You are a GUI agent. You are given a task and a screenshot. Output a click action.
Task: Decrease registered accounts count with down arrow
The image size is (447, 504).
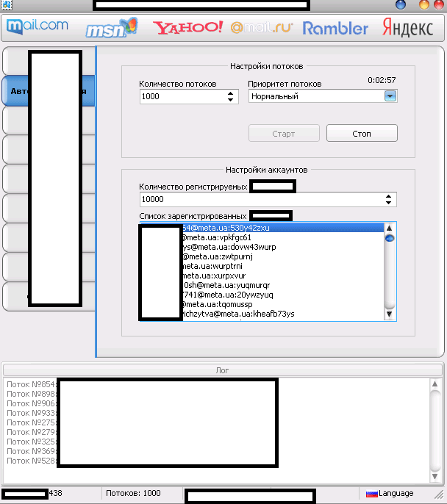[388, 203]
